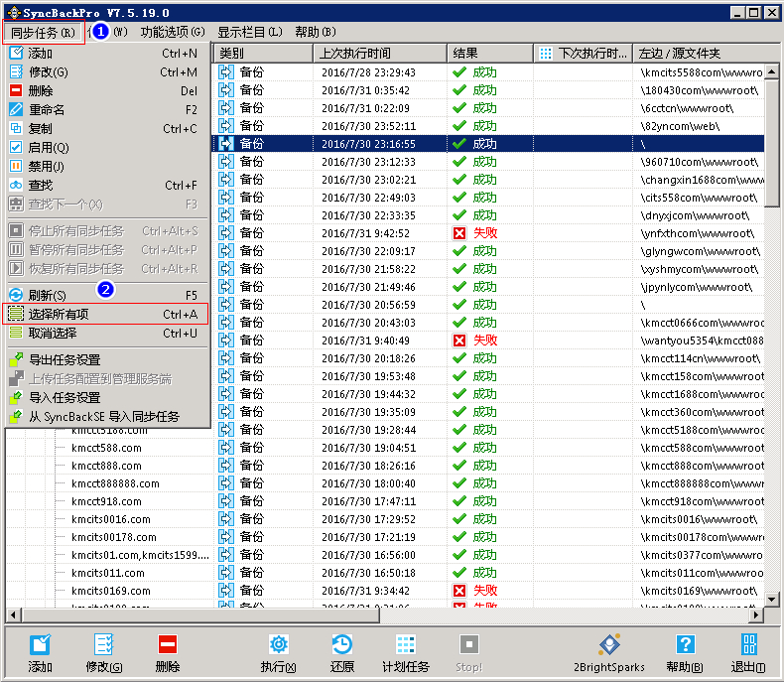Sort by 结果 column header

(489, 53)
